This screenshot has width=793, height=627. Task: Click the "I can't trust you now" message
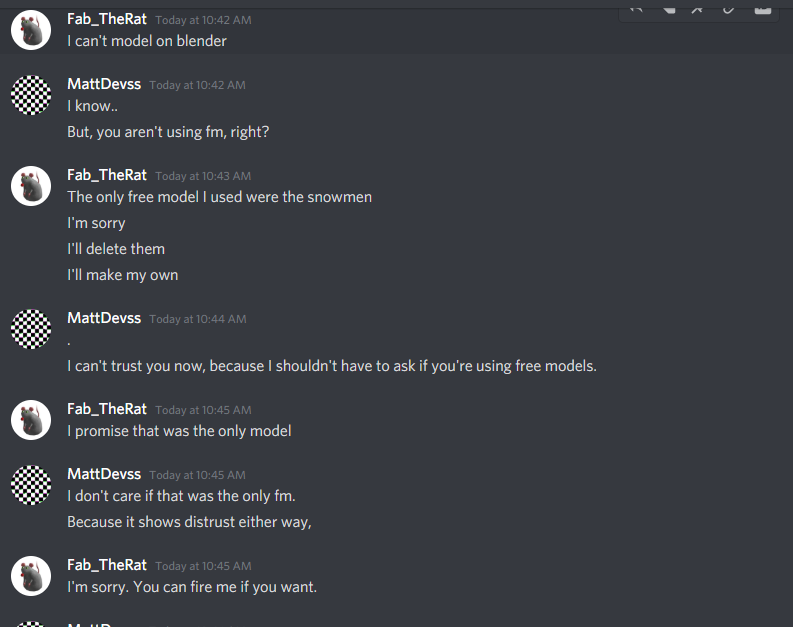(x=331, y=366)
